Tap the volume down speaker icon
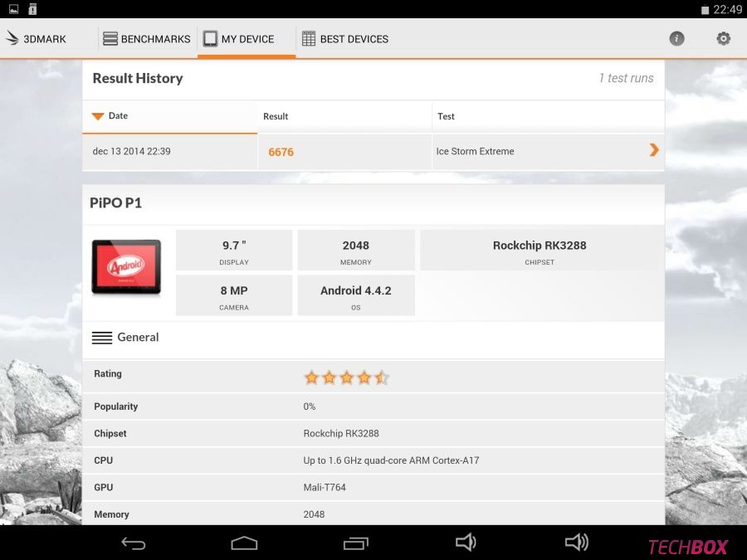The image size is (747, 560). pos(466,543)
